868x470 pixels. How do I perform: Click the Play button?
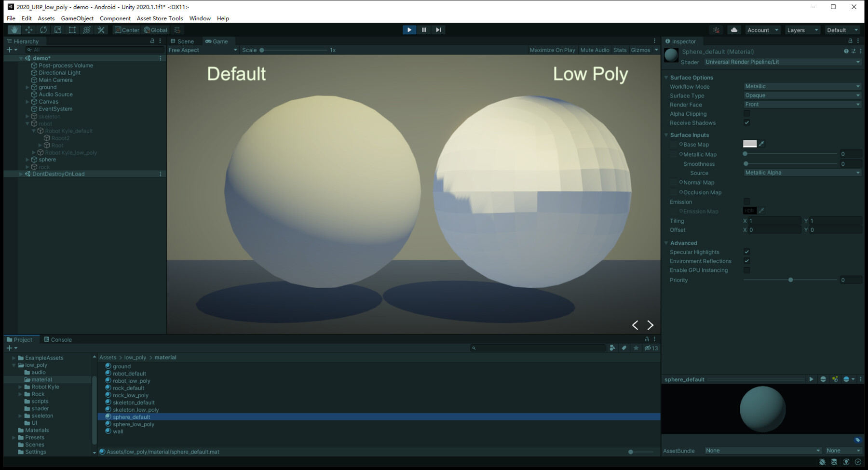(x=409, y=29)
